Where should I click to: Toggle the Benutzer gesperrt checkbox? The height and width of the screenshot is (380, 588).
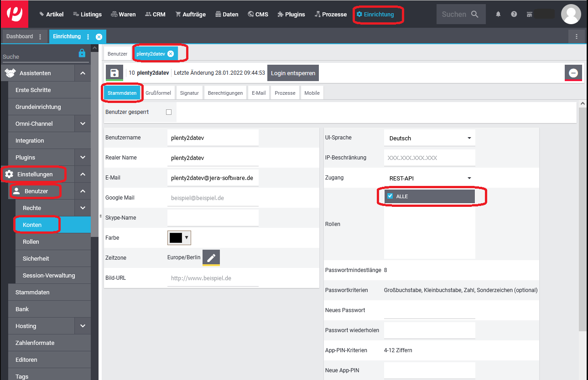169,112
